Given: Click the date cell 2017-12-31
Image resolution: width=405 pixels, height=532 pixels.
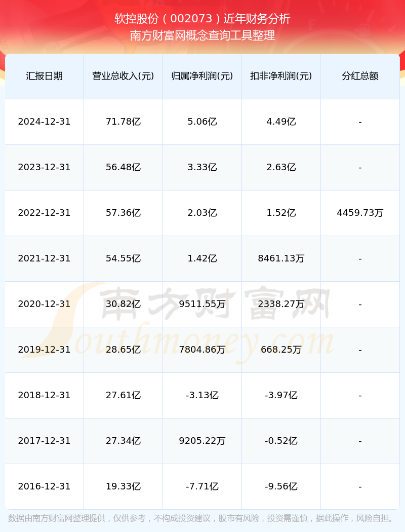Looking at the screenshot, I should tap(45, 441).
